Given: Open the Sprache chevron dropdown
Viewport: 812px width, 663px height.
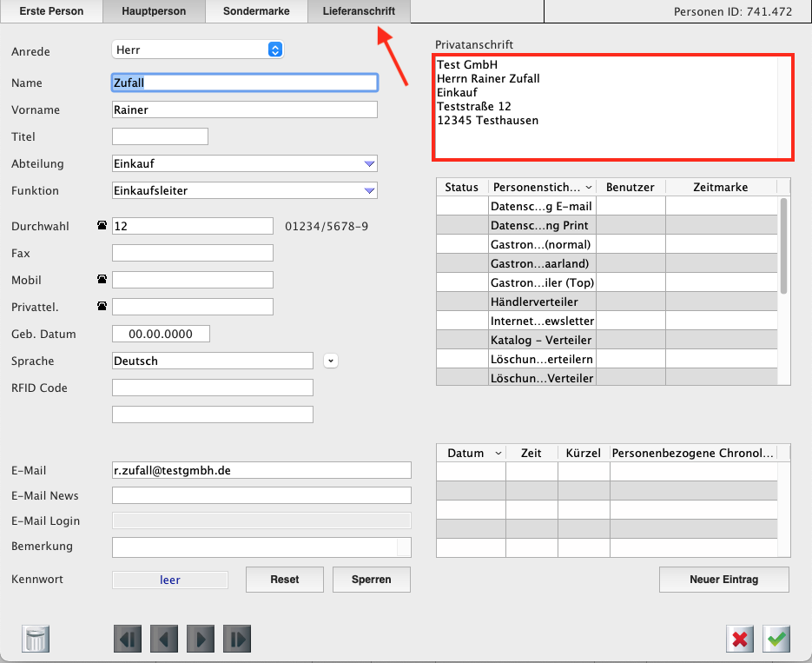Looking at the screenshot, I should (330, 361).
